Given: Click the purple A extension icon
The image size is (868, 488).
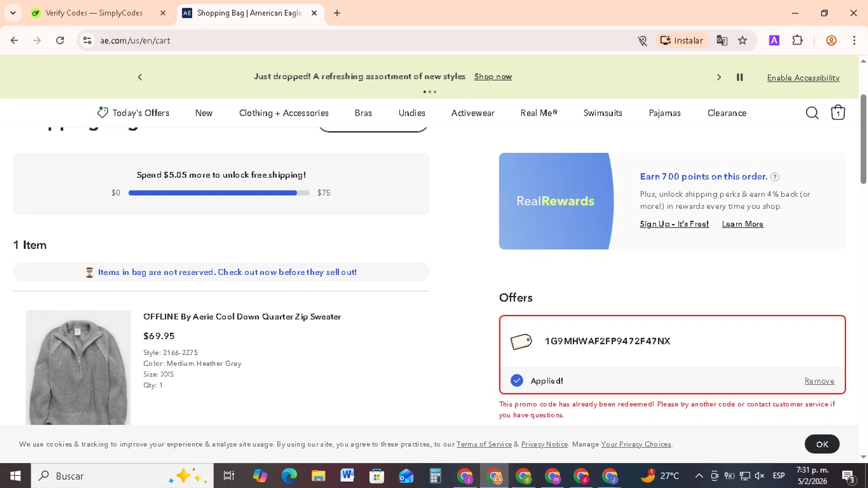Looking at the screenshot, I should tap(774, 41).
